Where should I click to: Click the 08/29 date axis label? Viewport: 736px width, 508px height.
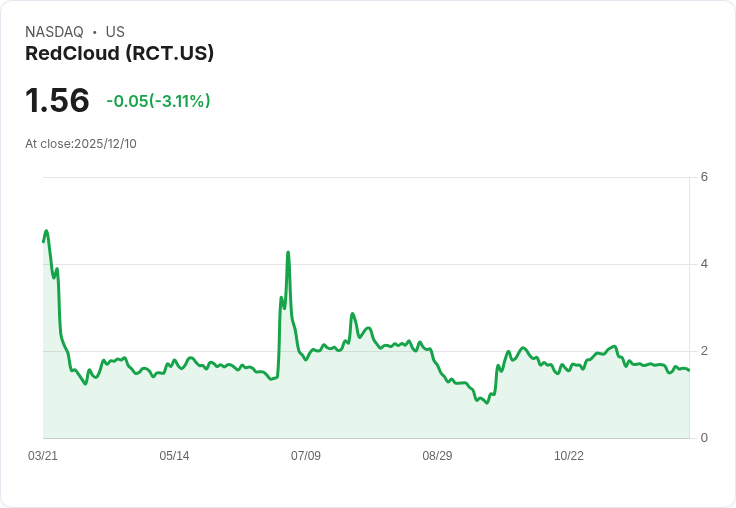click(x=437, y=456)
